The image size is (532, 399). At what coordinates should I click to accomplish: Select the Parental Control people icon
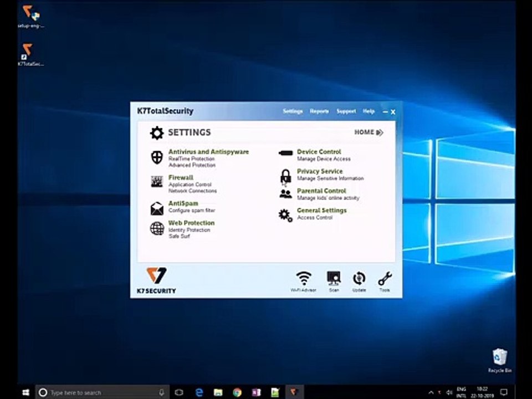point(285,194)
